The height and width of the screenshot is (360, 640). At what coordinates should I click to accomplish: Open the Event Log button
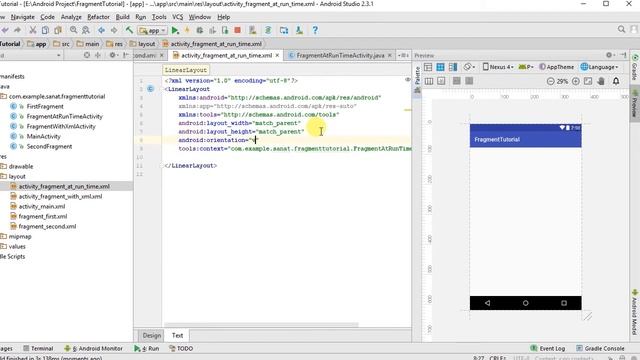pyautogui.click(x=547, y=349)
